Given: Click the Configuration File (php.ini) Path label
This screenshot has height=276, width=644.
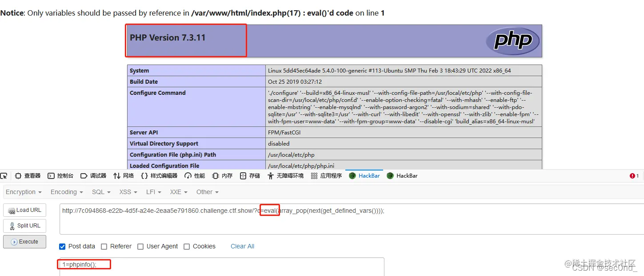Looking at the screenshot, I should click(173, 154).
